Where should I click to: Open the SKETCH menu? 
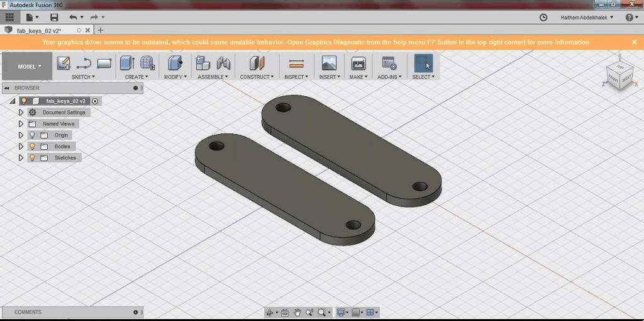point(83,77)
